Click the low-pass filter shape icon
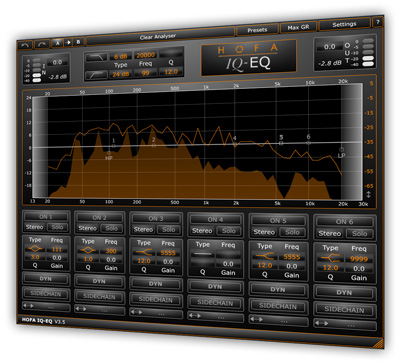 click(x=96, y=57)
